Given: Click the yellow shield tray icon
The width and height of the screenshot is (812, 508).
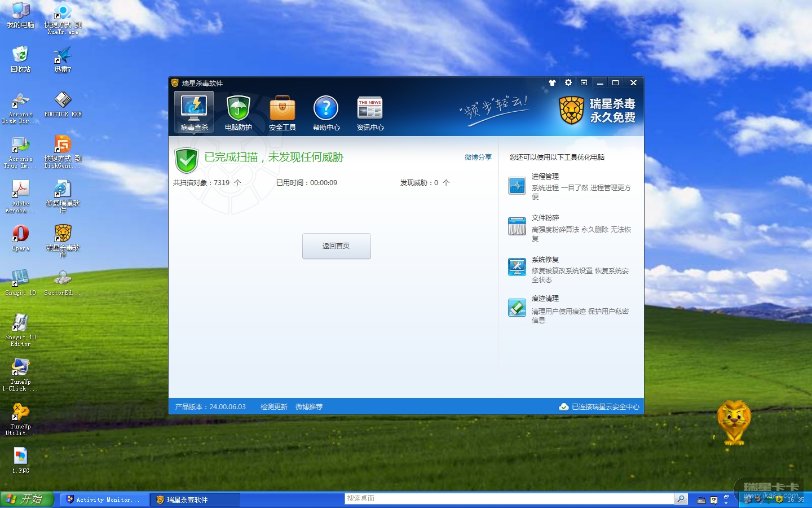Looking at the screenshot, I should (x=779, y=500).
